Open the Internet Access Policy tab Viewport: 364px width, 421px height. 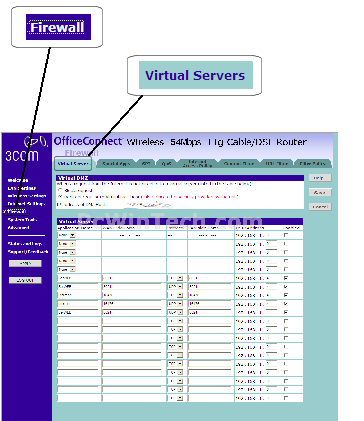[198, 163]
